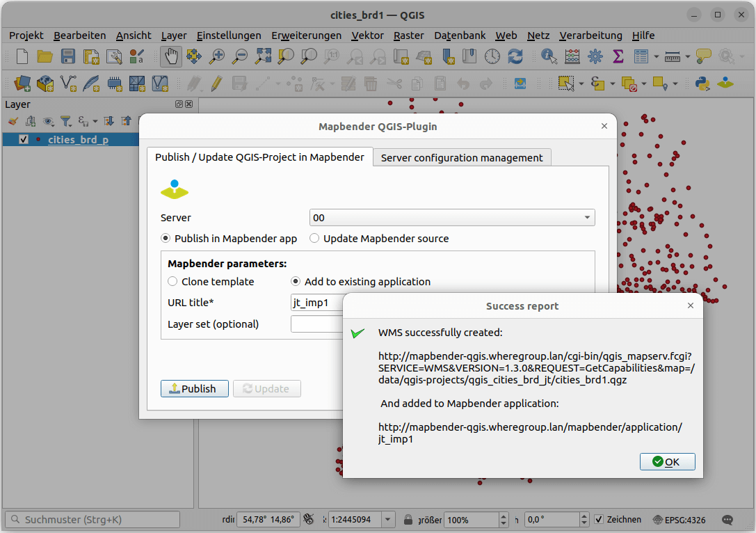Viewport: 756px width, 533px height.
Task: Click the Mapbender plugin toolbar icon
Action: pyautogui.click(x=725, y=83)
